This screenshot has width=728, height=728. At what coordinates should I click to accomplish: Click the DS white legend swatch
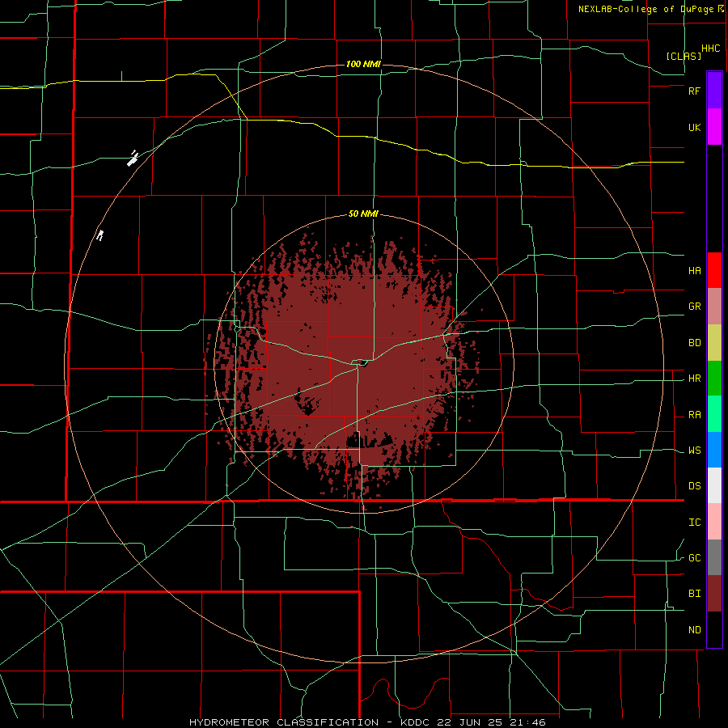coord(714,485)
